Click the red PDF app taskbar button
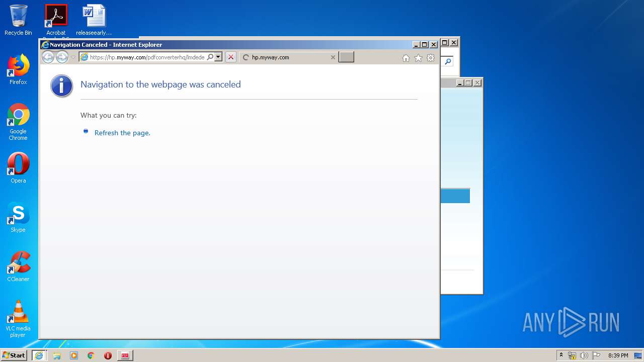The height and width of the screenshot is (362, 644). click(x=125, y=355)
